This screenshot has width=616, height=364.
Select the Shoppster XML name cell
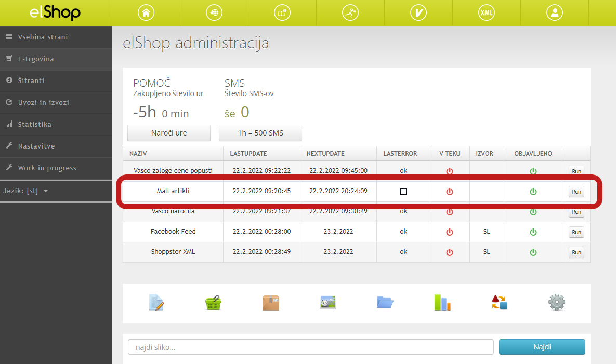173,252
